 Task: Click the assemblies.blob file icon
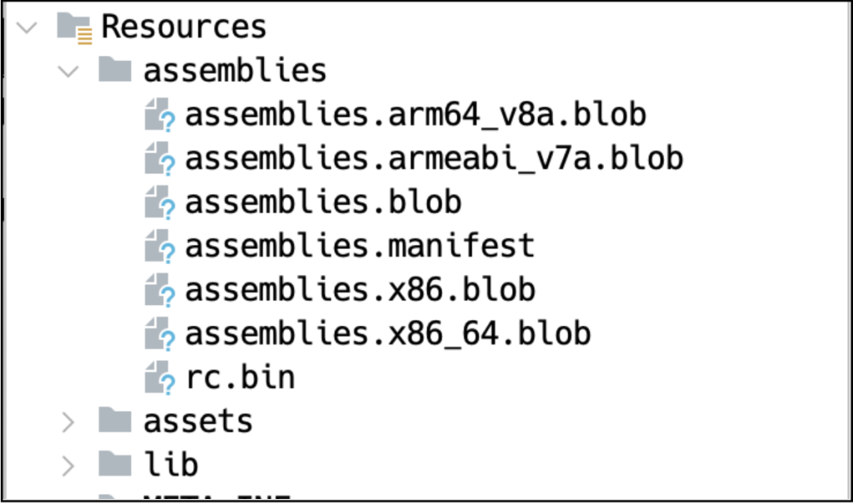[158, 202]
